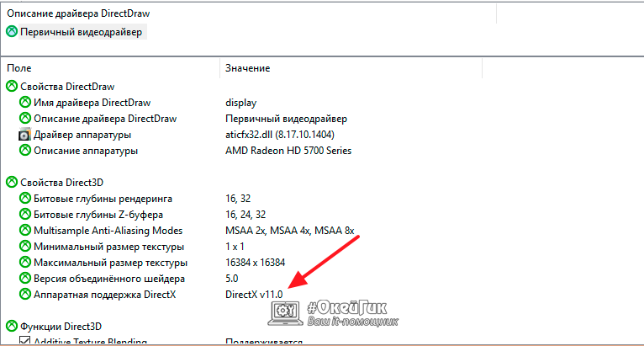Screen dimensions: 644x346
Task: Click icon beside Имя драйвера DirectDraw
Action: coord(25,102)
